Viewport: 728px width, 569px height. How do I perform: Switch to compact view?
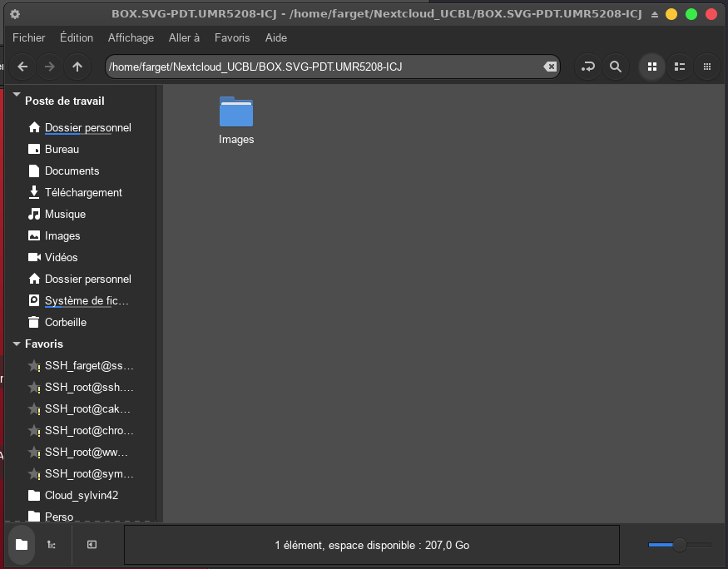click(x=707, y=67)
